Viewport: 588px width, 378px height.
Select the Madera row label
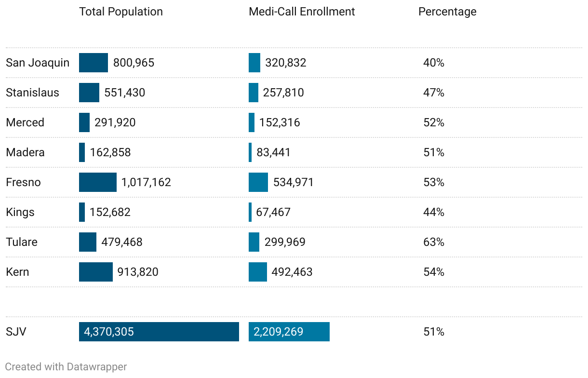25,152
